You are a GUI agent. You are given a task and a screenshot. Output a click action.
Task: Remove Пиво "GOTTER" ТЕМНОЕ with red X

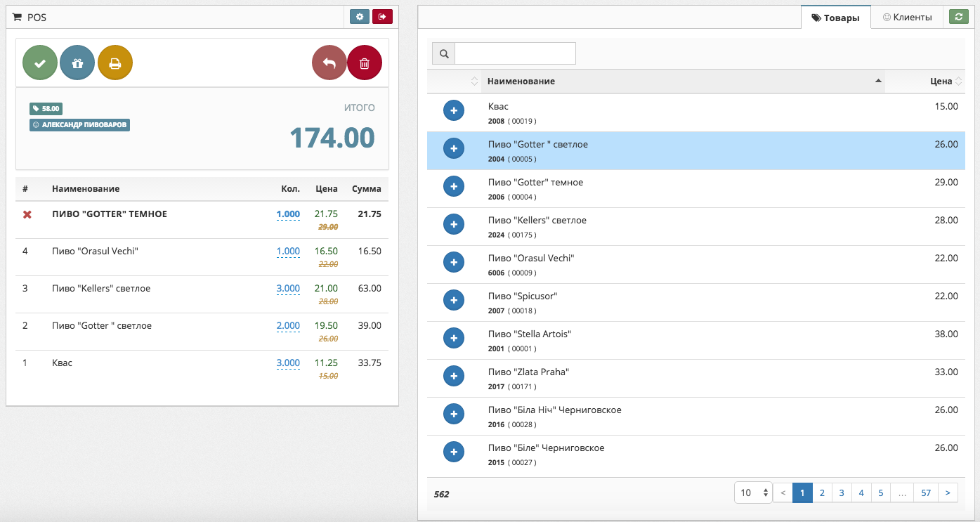[x=27, y=214]
